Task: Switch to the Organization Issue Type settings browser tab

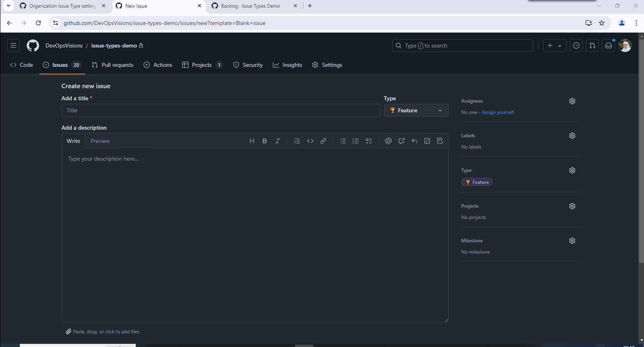Action: click(62, 6)
